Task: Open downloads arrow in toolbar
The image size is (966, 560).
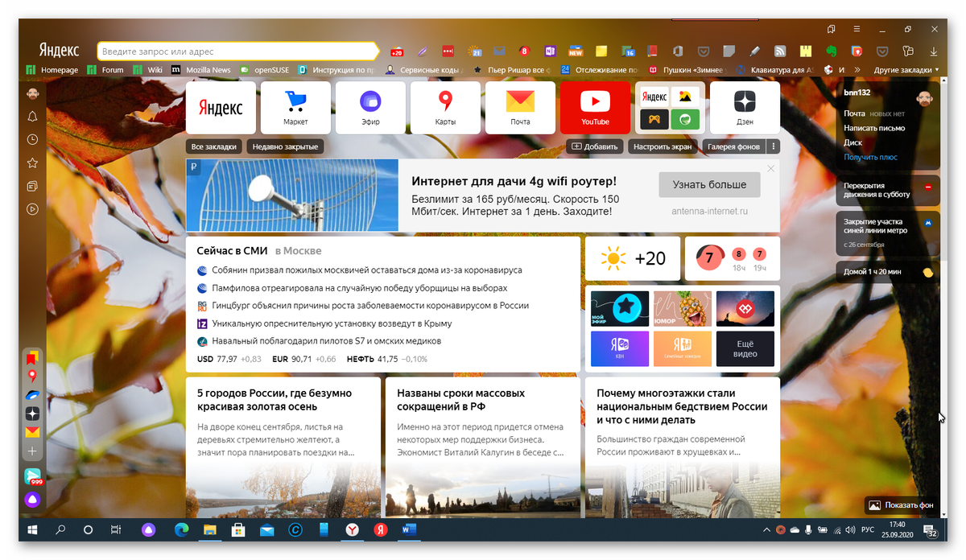Action: click(x=934, y=51)
